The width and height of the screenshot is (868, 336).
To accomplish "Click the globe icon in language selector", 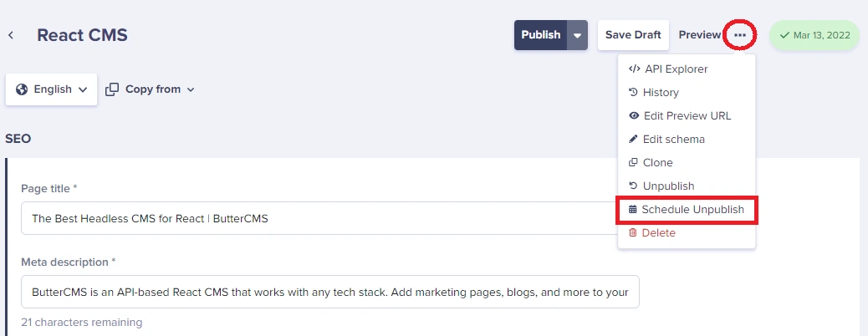I will tap(22, 89).
